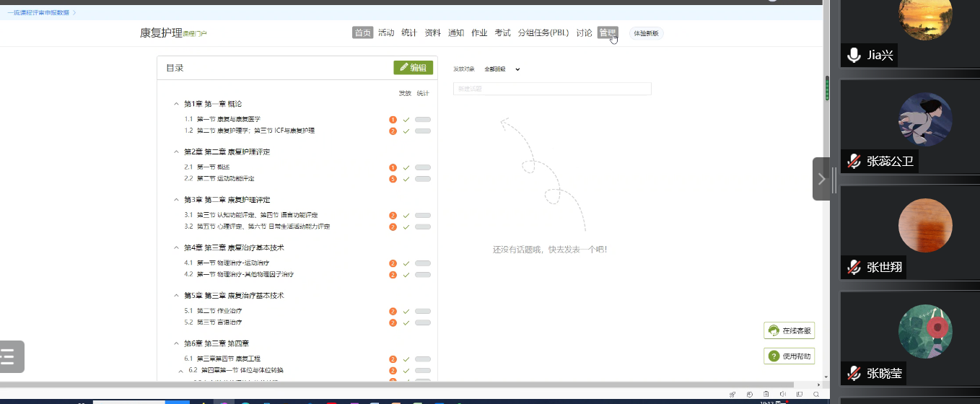This screenshot has height=404, width=980.
Task: Click the green 编辑 button
Action: (x=414, y=68)
